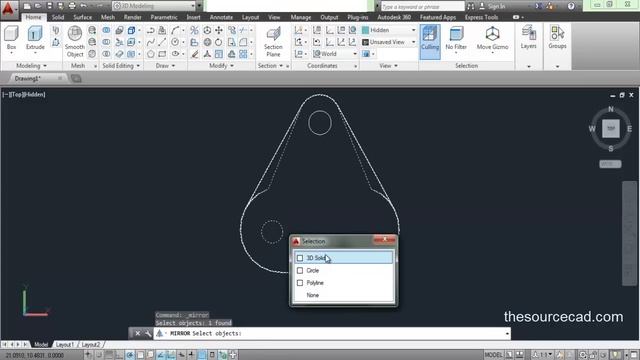Click the Move tool in Modify panel
This screenshot has width=640, height=360.
219,30
